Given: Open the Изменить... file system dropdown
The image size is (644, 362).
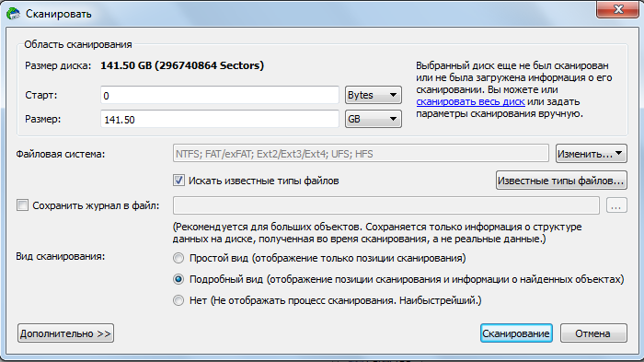Looking at the screenshot, I should click(x=591, y=154).
